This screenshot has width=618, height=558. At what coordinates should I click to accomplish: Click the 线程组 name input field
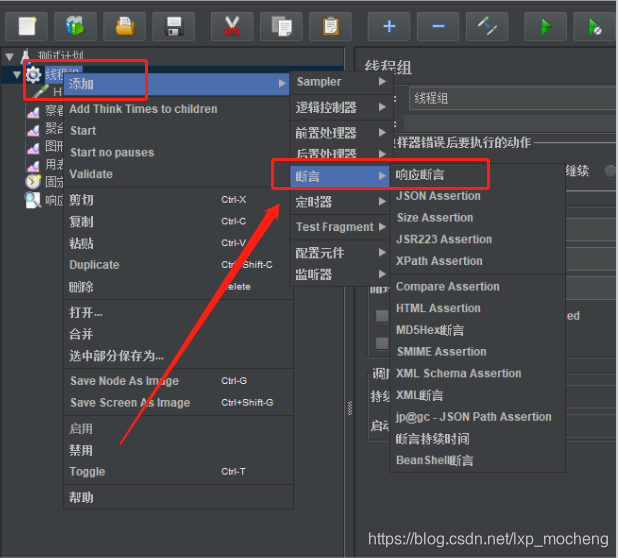coord(513,98)
